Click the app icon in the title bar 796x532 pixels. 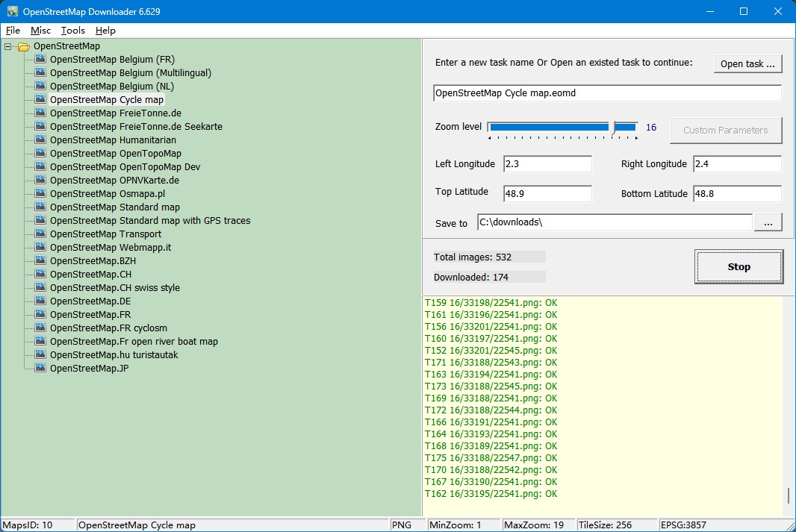pos(12,11)
